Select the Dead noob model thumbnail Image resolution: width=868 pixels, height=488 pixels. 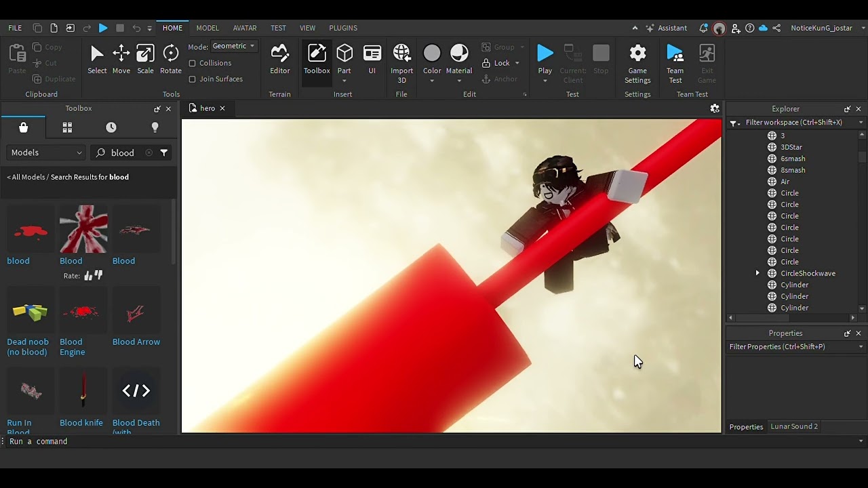[31, 312]
